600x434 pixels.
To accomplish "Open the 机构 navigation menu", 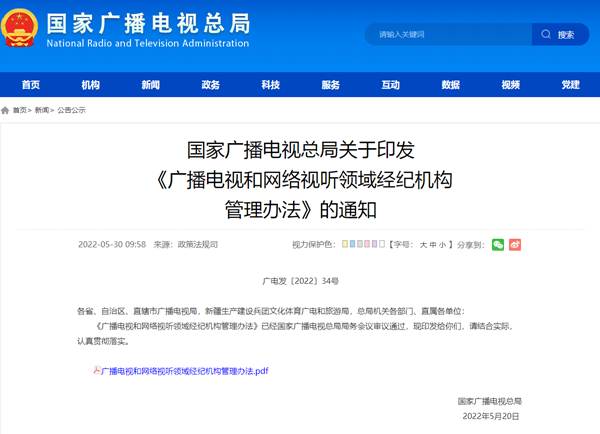I will pos(90,85).
